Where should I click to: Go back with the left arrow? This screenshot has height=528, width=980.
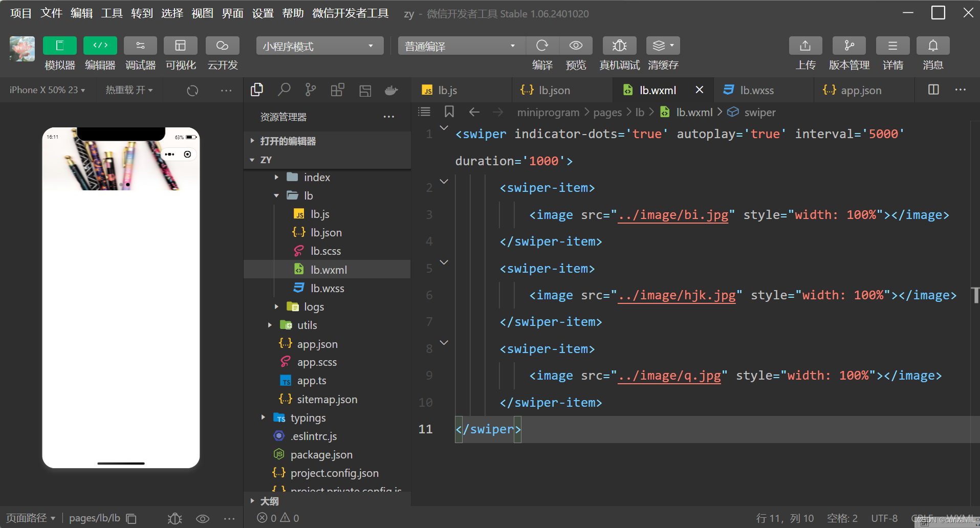(x=474, y=112)
